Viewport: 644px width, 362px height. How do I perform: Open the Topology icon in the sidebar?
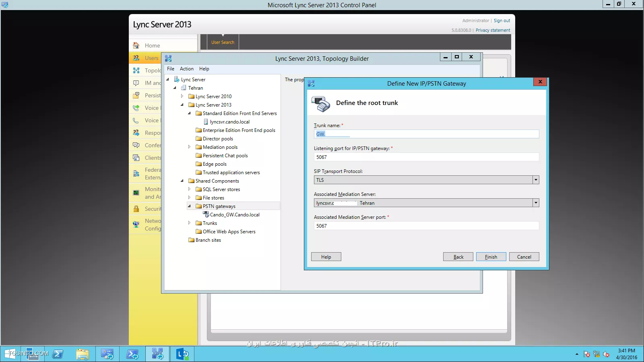136,70
